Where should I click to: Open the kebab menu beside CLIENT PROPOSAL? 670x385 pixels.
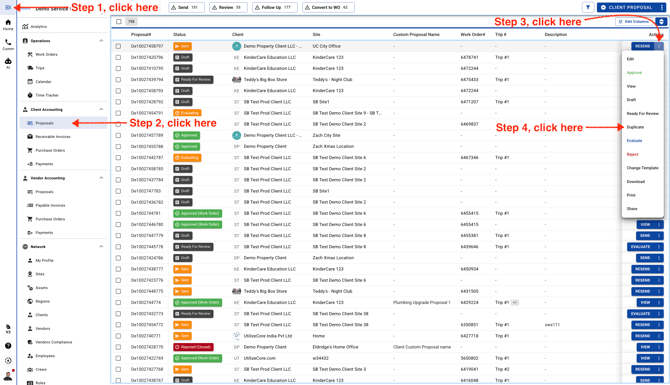click(x=661, y=7)
